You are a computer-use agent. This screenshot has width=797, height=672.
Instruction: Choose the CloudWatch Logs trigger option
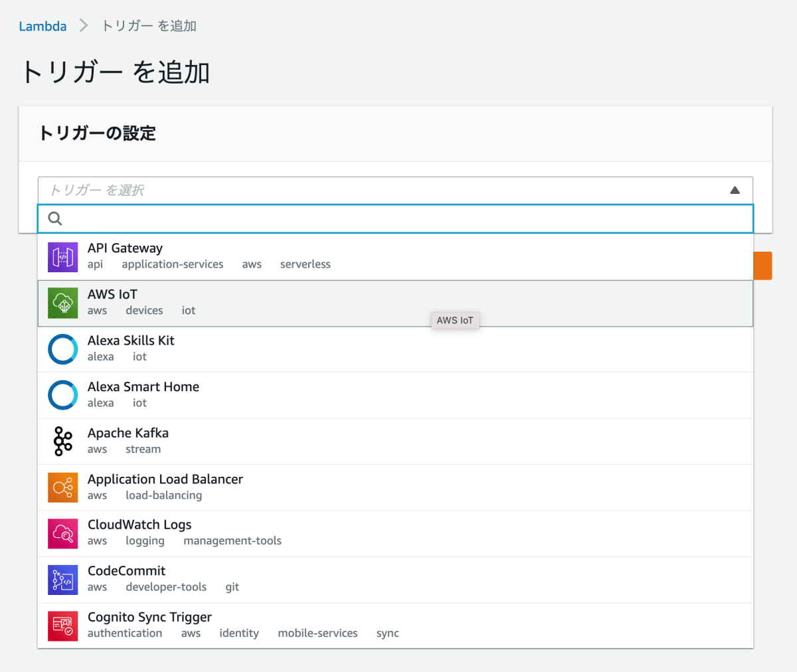(395, 534)
